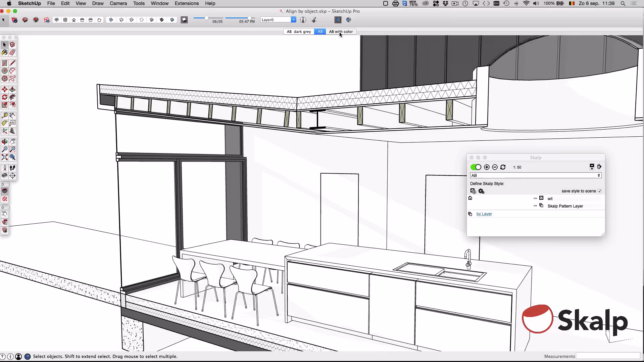Viewport: 644px width, 362px height.
Task: Select the Eraser tool
Action: pyautogui.click(x=12, y=53)
